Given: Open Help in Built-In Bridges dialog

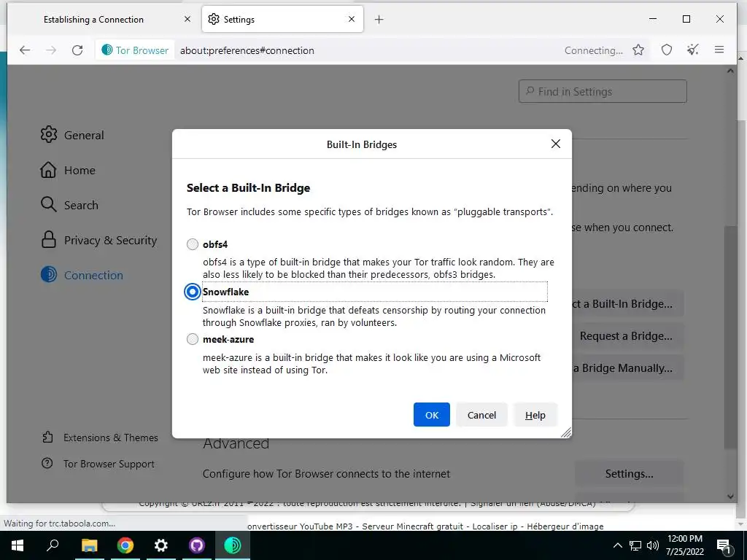Looking at the screenshot, I should [535, 415].
